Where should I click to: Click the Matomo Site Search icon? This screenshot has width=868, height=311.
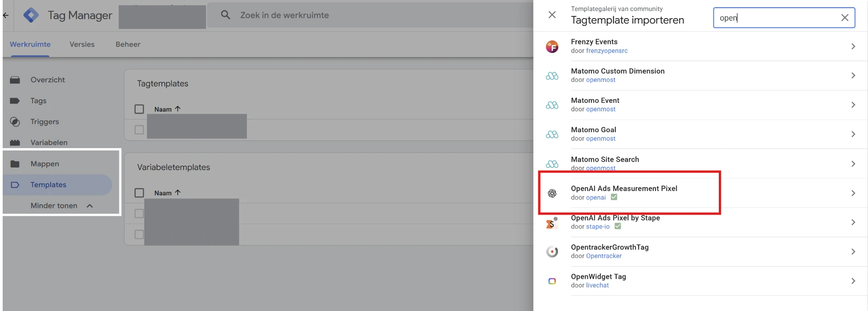(552, 164)
